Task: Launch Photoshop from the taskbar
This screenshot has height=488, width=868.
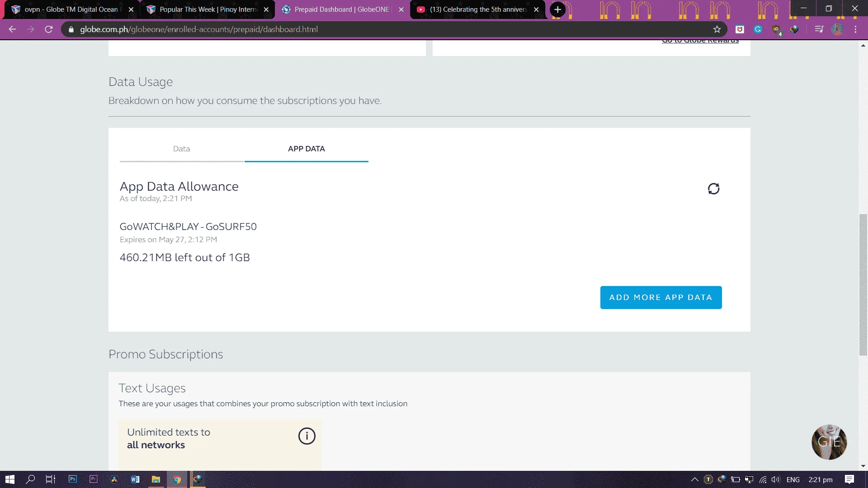Action: [73, 479]
